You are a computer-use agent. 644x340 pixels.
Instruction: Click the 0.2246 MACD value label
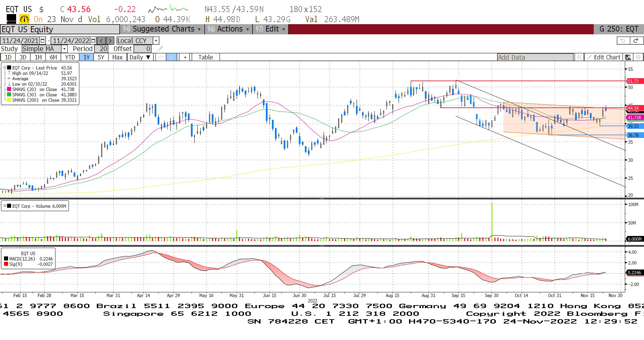tap(635, 273)
